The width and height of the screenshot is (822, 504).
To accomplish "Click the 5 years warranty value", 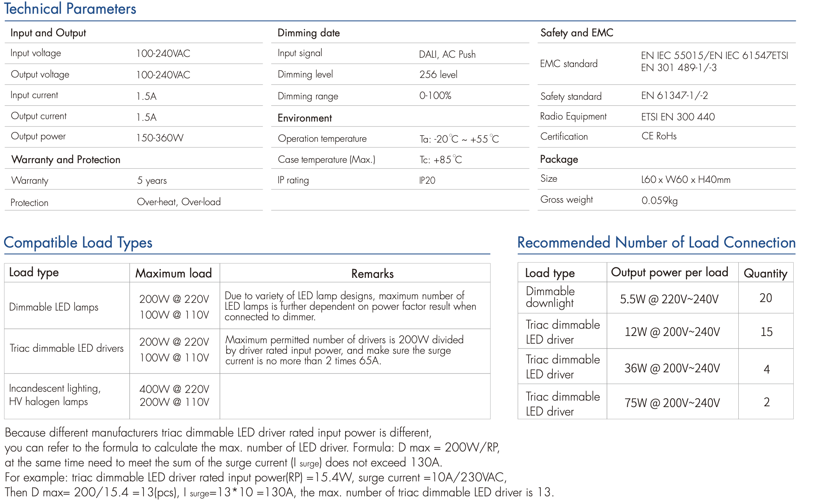I will pyautogui.click(x=152, y=181).
